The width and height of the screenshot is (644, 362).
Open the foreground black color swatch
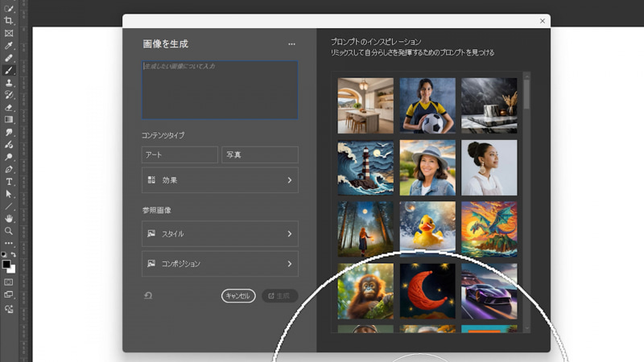[6, 264]
